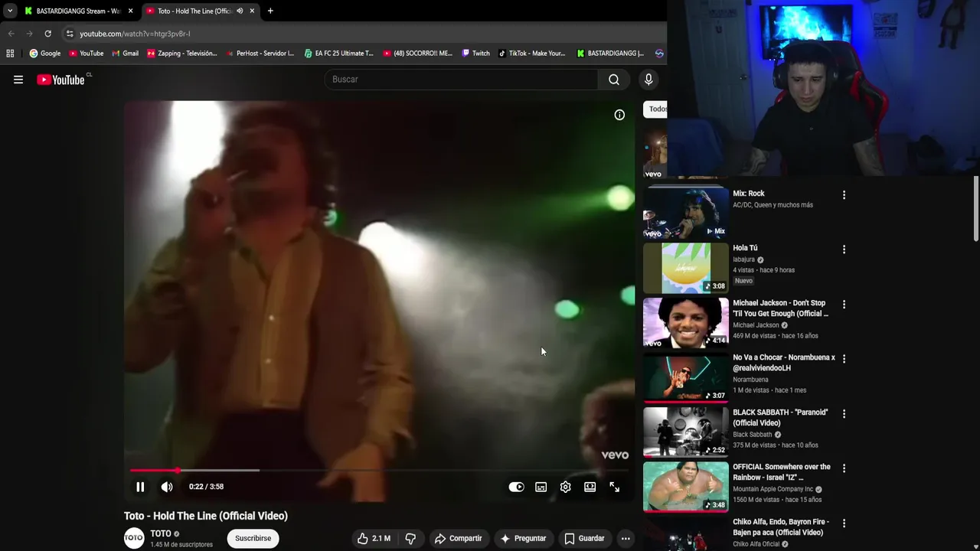This screenshot has width=980, height=551.
Task: Toggle subtitles in the player
Action: 541,487
